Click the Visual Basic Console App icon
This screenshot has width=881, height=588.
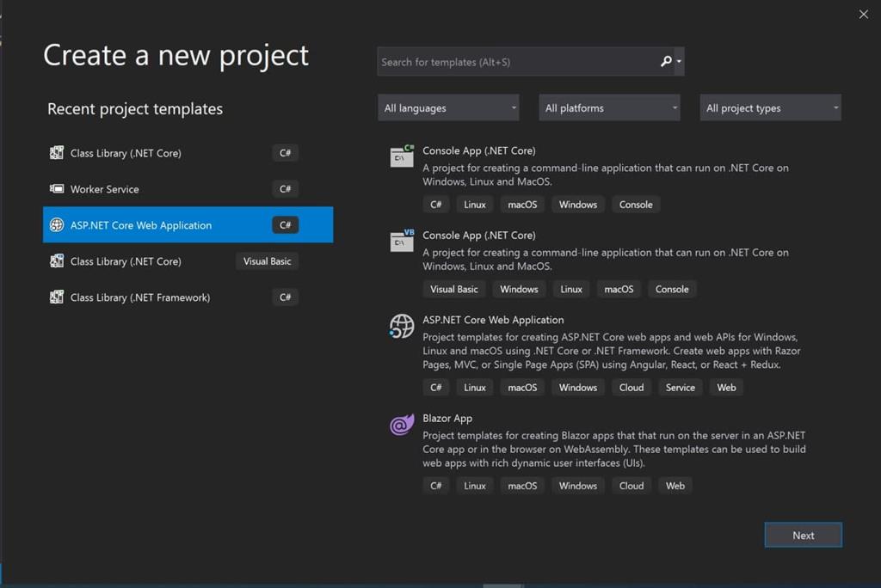pyautogui.click(x=402, y=241)
